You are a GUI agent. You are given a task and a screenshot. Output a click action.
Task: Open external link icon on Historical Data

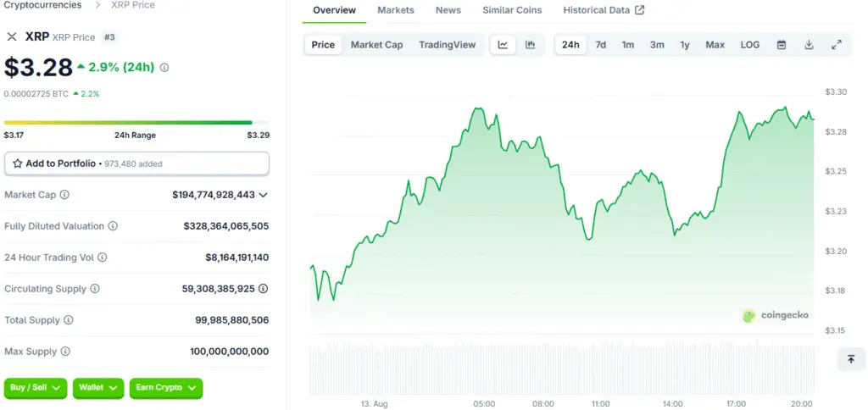tap(639, 10)
